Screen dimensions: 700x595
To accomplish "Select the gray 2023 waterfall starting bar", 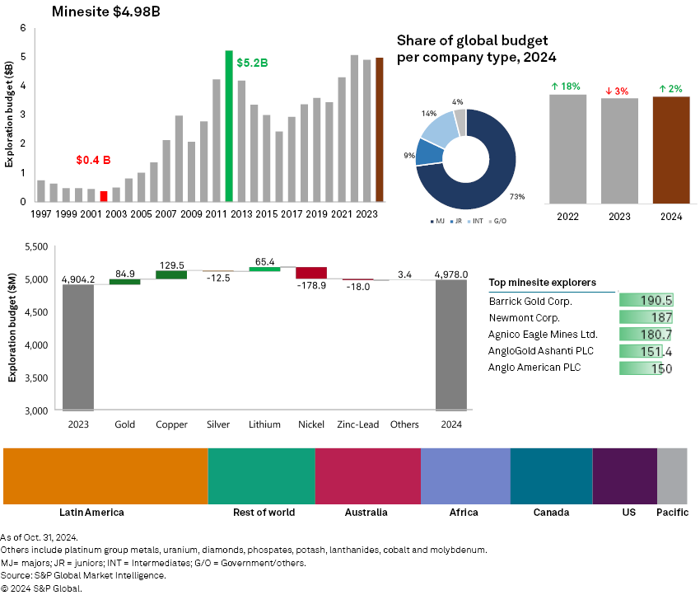I will click(78, 347).
